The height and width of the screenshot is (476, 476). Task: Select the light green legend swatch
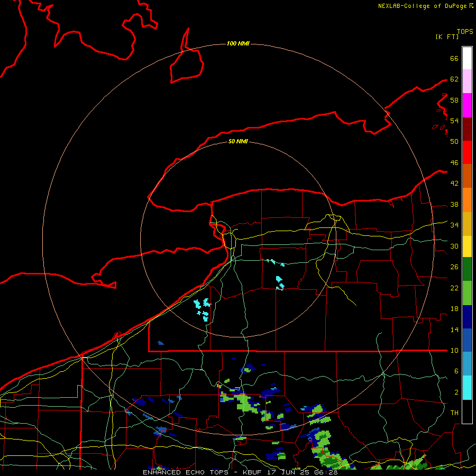[x=467, y=293]
